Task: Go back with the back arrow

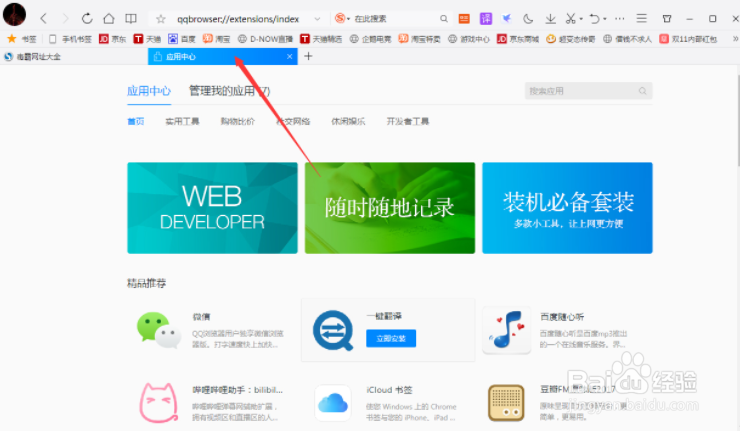Action: (x=43, y=19)
